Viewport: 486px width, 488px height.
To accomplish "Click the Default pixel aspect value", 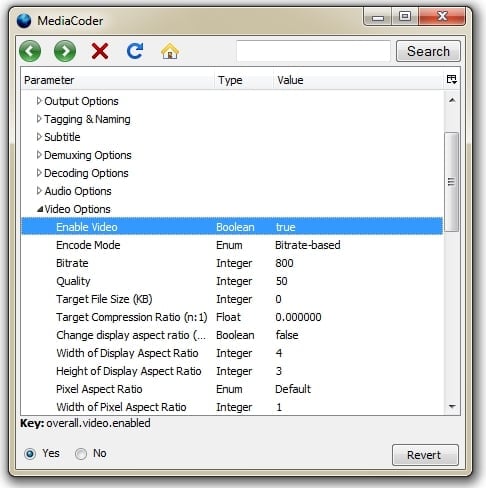I will (x=293, y=389).
